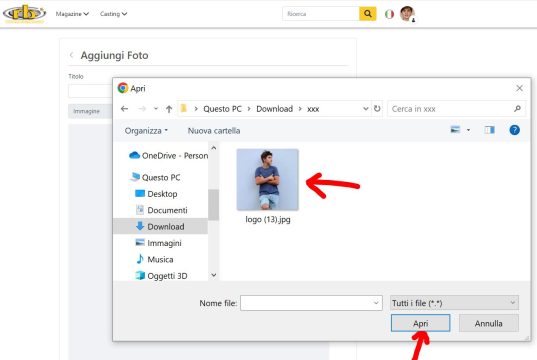This screenshot has width=537, height=360.
Task: Click xxx in the address path
Action: 313,109
